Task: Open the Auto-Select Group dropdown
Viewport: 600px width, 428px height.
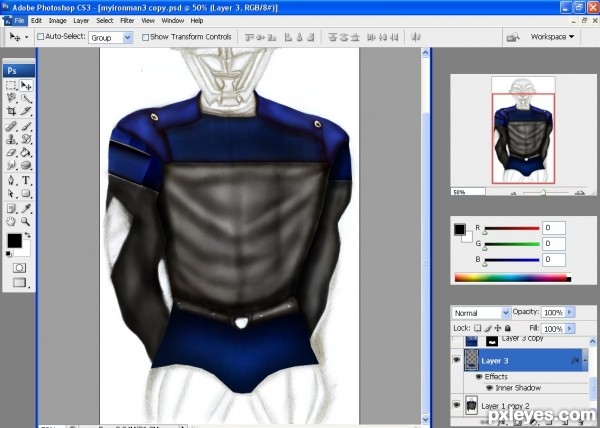Action: pos(127,37)
